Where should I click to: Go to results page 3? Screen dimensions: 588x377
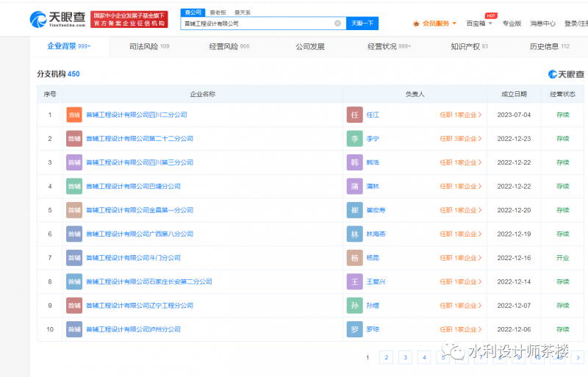pyautogui.click(x=406, y=357)
